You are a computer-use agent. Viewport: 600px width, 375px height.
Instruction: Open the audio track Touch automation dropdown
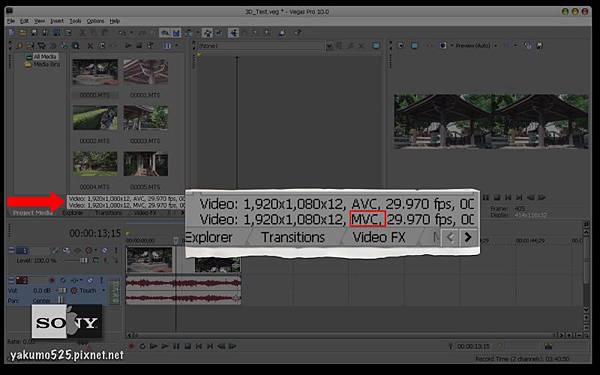click(x=103, y=290)
